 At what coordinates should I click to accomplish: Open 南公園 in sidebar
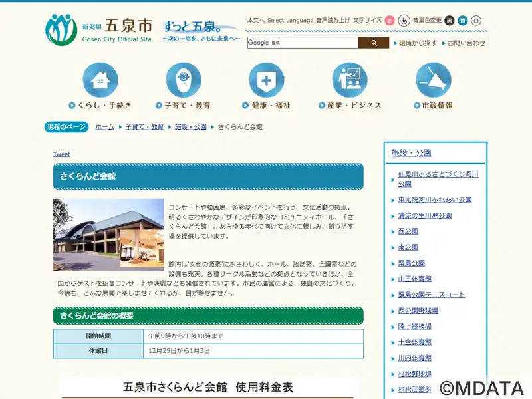click(408, 247)
